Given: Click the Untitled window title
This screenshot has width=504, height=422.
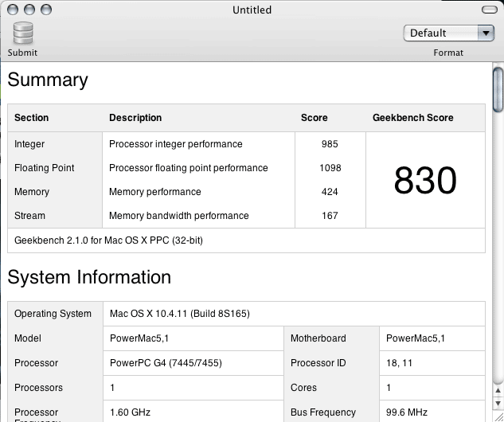Looking at the screenshot, I should coord(252,10).
